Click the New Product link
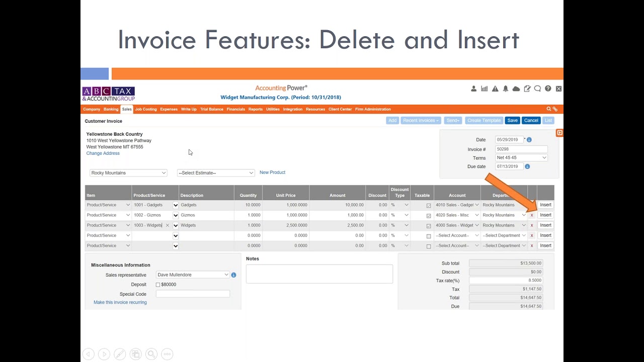The width and height of the screenshot is (644, 362). [x=272, y=172]
